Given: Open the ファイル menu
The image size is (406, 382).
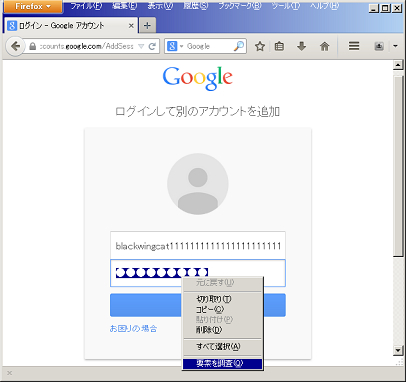Looking at the screenshot, I should point(86,6).
